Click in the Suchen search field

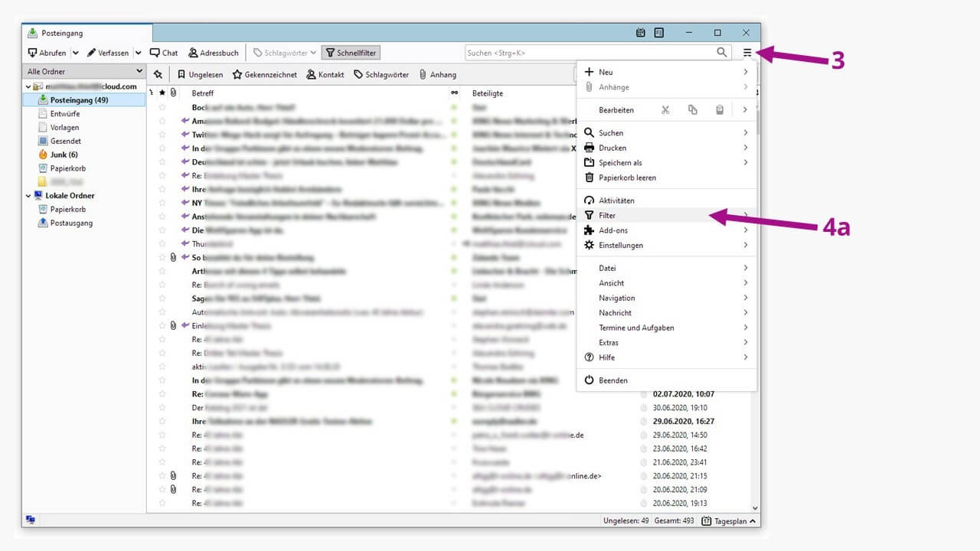(590, 53)
